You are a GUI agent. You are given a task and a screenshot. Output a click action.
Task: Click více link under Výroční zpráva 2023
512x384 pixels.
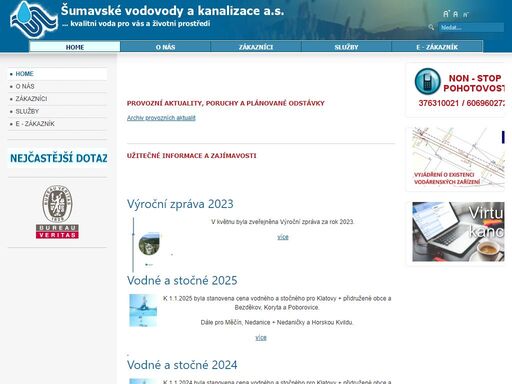pos(283,237)
